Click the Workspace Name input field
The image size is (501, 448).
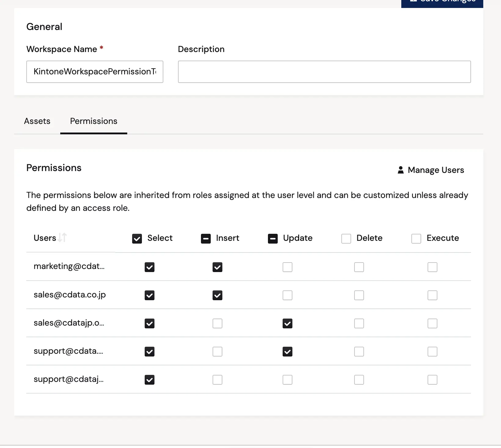tap(95, 72)
